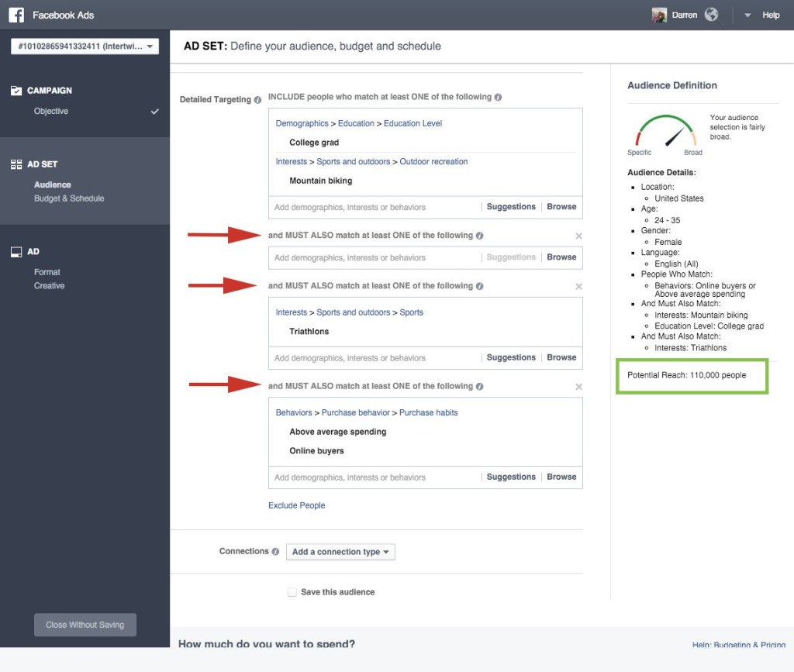The width and height of the screenshot is (794, 672).
Task: Click the info icon beside Detailed Targeting
Action: pos(257,100)
